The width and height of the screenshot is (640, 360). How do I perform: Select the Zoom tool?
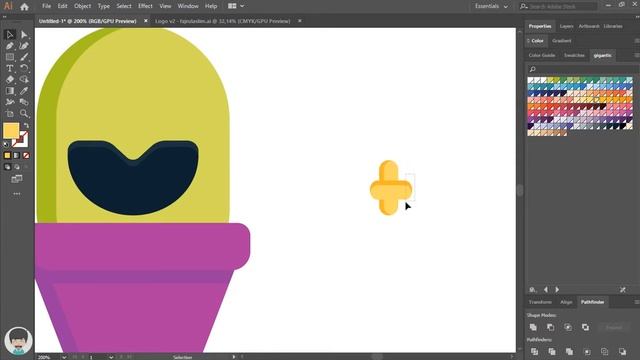click(24, 113)
